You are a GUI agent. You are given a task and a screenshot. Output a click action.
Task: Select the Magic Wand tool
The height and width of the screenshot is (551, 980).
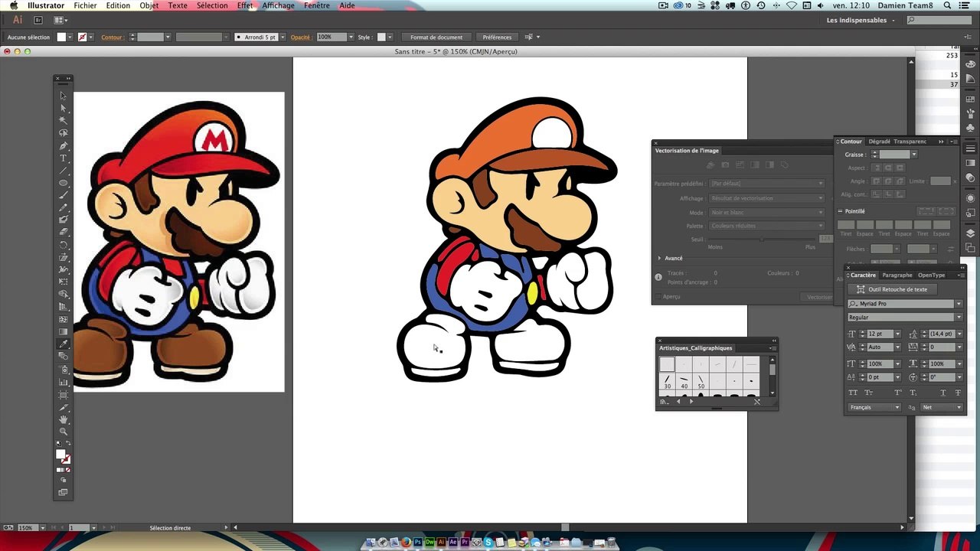(x=64, y=120)
